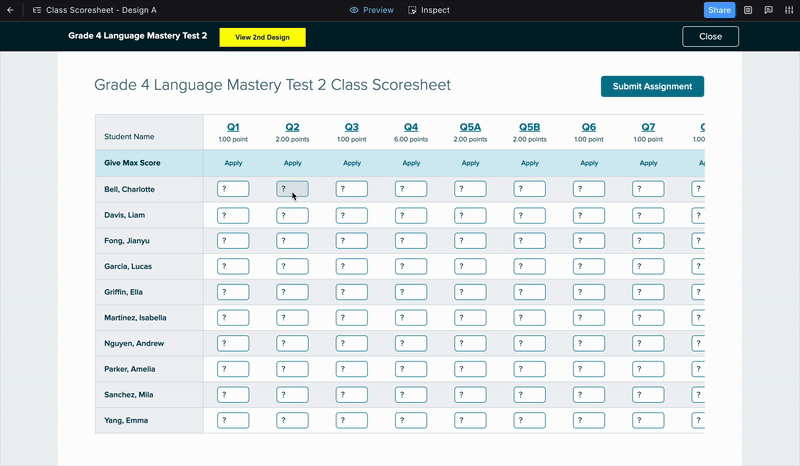Screen dimensions: 800x466
Task: Apply max score for the Q3 column
Action: tap(352, 163)
